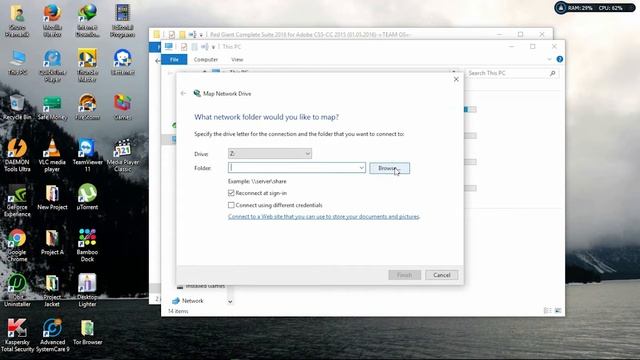
Task: Open the Project Jacket folder icon
Action: click(52, 290)
